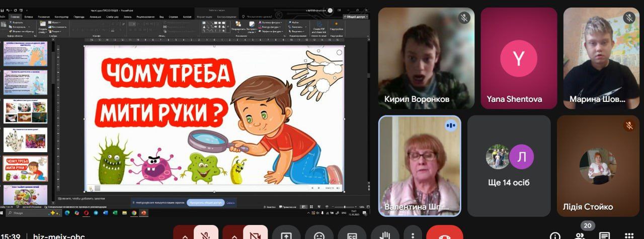The height and width of the screenshot is (239, 644).
Task: Click the PowerPoint zoom slider
Action: [x=344, y=207]
